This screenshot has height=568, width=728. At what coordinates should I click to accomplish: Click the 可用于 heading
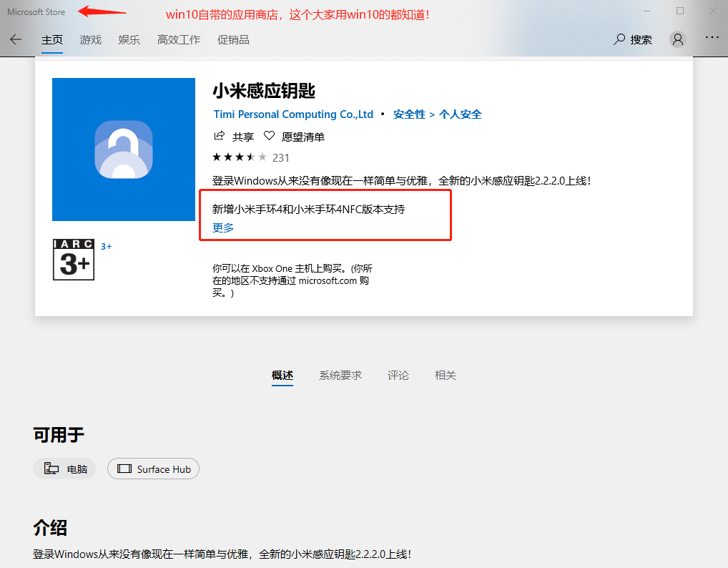point(59,435)
